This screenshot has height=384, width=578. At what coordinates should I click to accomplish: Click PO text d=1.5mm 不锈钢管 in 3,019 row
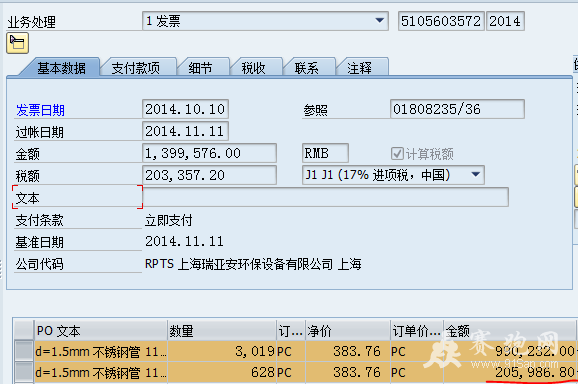click(x=100, y=351)
